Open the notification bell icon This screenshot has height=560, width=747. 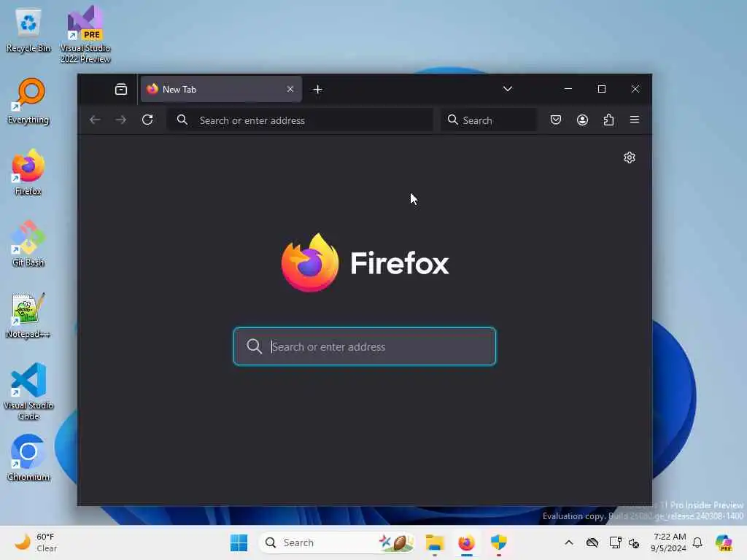(697, 542)
